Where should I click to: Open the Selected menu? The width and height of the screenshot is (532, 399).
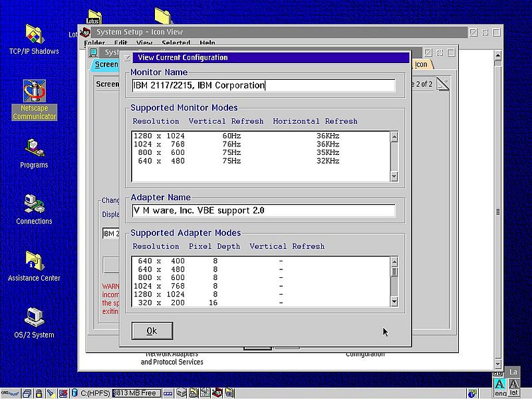[x=176, y=43]
